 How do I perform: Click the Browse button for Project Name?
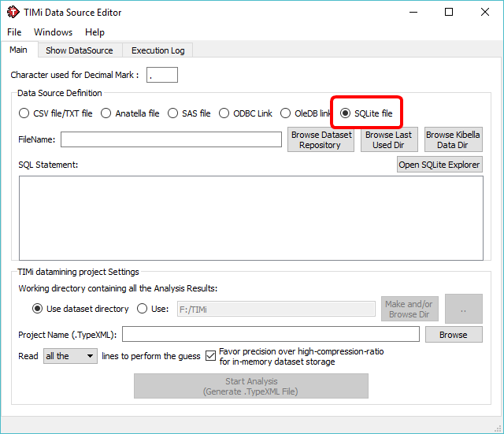click(454, 335)
